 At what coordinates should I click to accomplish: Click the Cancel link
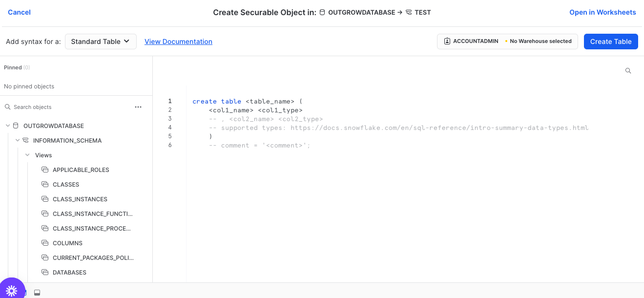click(19, 12)
